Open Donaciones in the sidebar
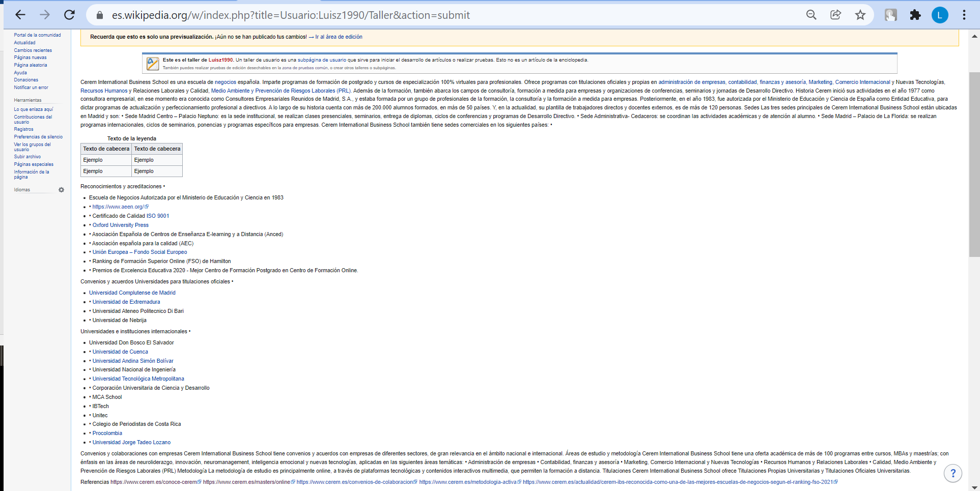The width and height of the screenshot is (980, 491). click(26, 80)
